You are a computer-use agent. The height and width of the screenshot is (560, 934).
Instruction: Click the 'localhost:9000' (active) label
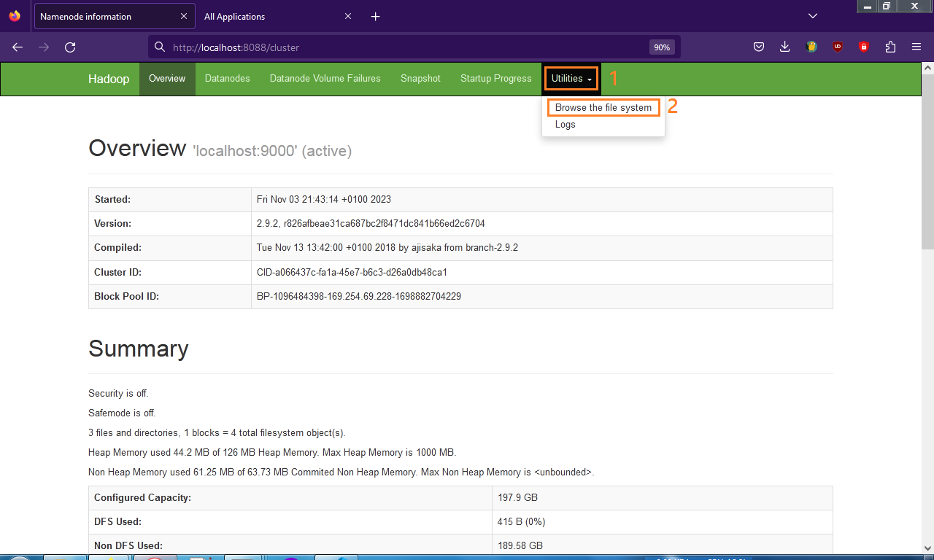(272, 151)
